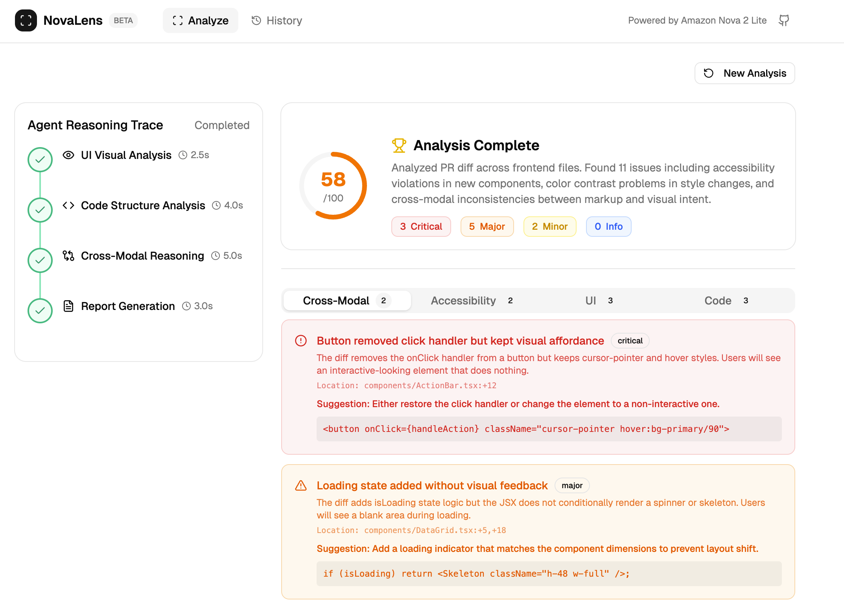Click the Report Generation document icon
844x616 pixels.
click(x=68, y=306)
